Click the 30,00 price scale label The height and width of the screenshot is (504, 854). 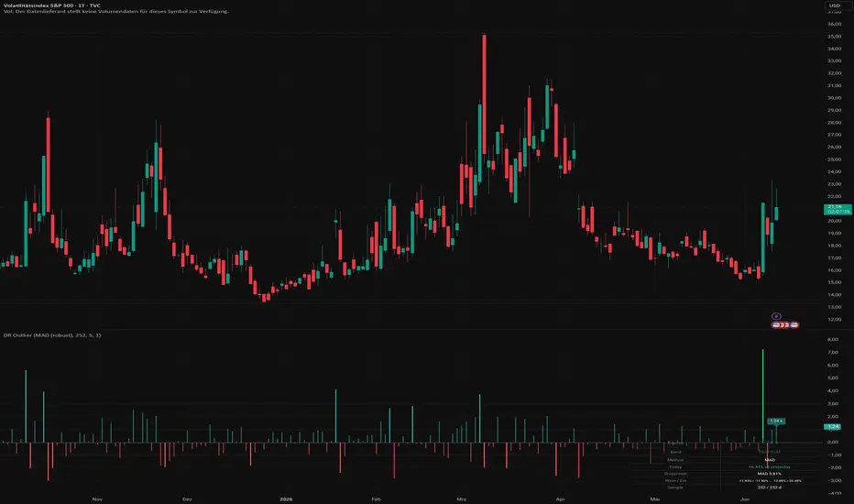834,98
